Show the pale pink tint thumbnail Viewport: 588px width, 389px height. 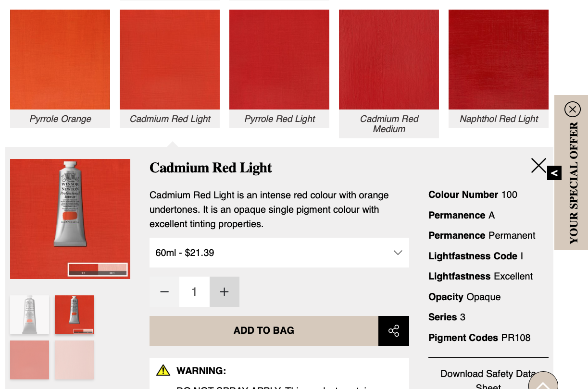pyautogui.click(x=74, y=360)
